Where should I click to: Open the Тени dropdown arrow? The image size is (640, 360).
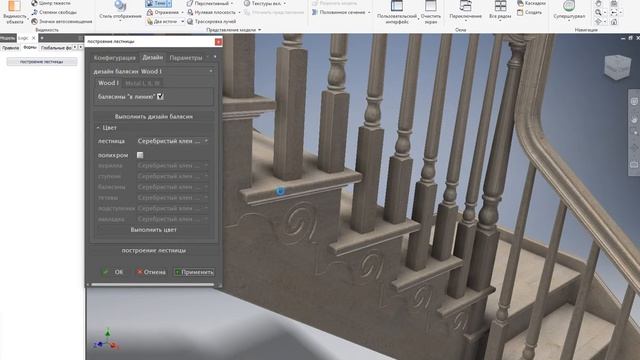(169, 3)
